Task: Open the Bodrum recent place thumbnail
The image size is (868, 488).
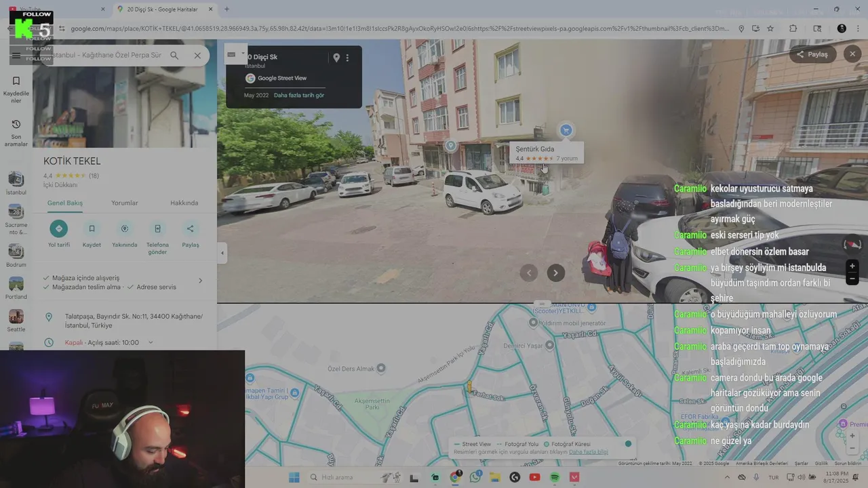Action: (16, 251)
